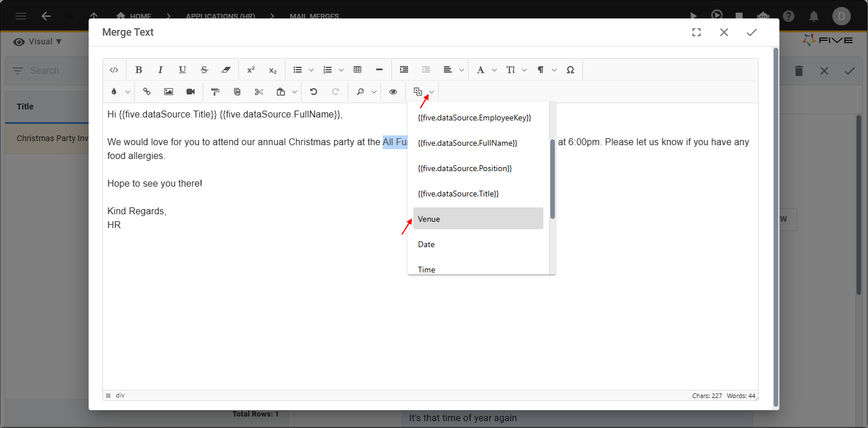
Task: Expand paste options dropdown arrow
Action: (x=295, y=92)
